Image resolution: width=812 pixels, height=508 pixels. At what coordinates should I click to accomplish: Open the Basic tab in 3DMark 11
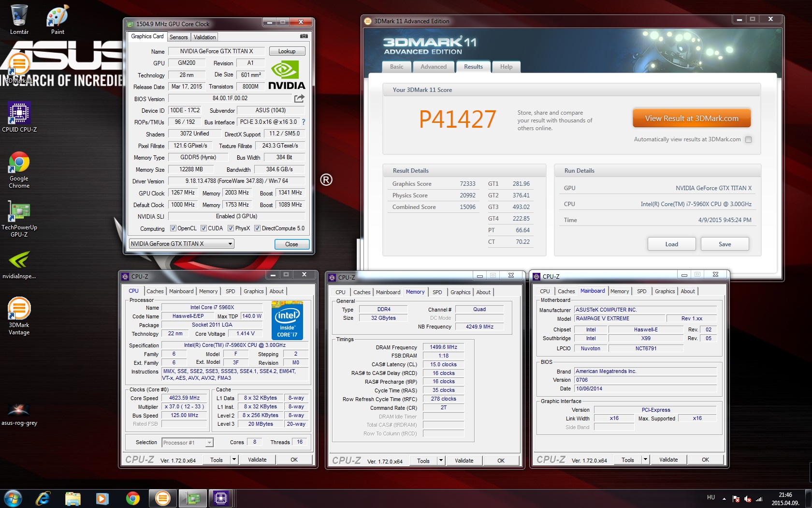click(x=397, y=67)
